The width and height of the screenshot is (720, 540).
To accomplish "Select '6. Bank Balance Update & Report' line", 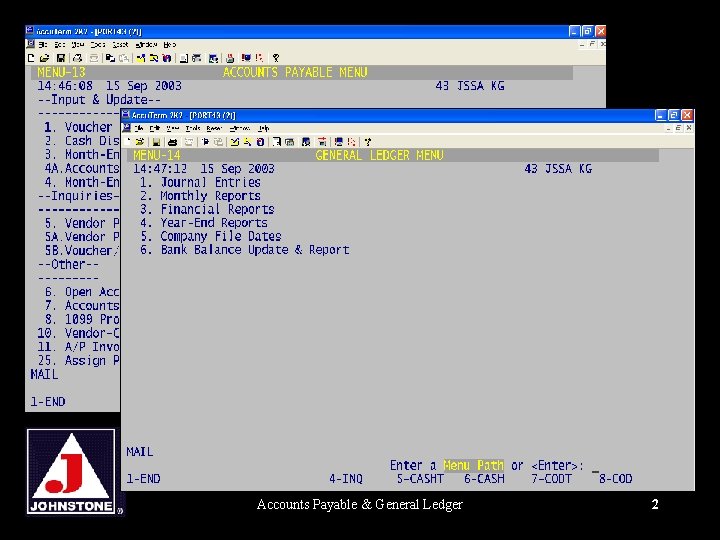I will click(x=245, y=250).
